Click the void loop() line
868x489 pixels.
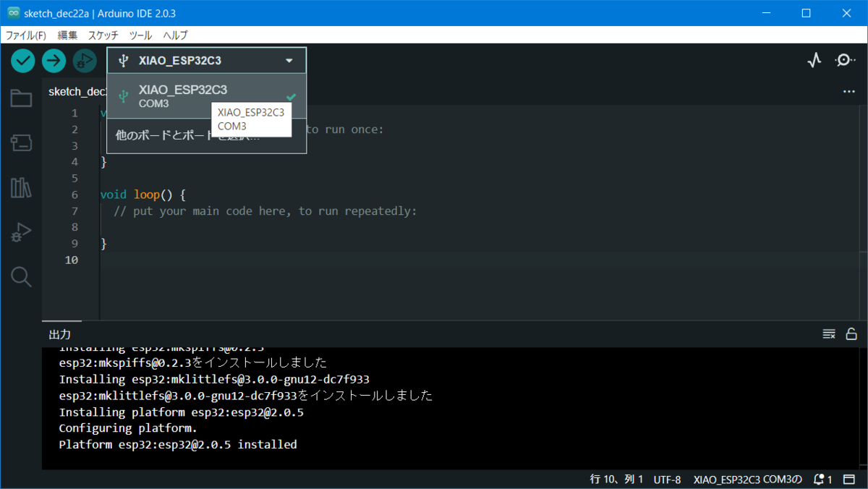point(143,195)
